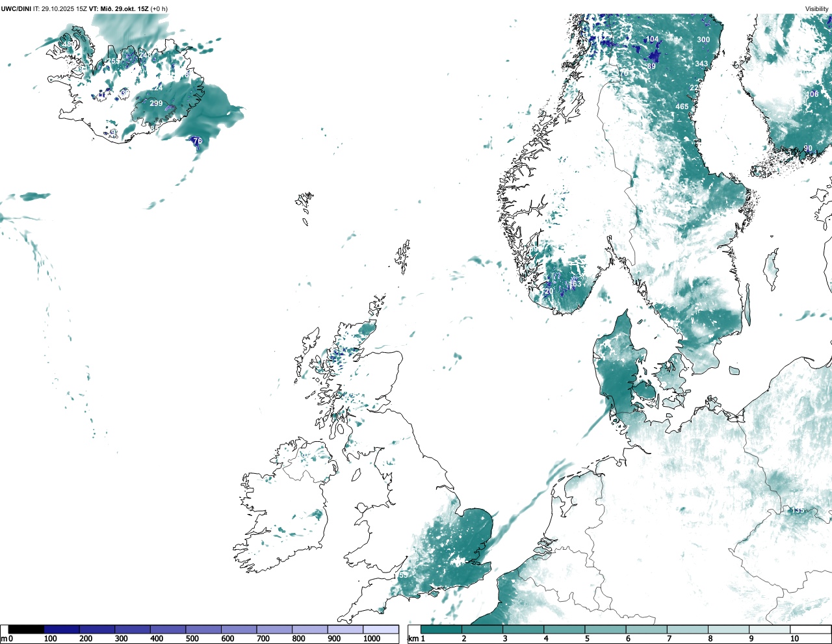832x644 pixels.
Task: Click the 7–8 km light teal swatch
Action: point(687,629)
